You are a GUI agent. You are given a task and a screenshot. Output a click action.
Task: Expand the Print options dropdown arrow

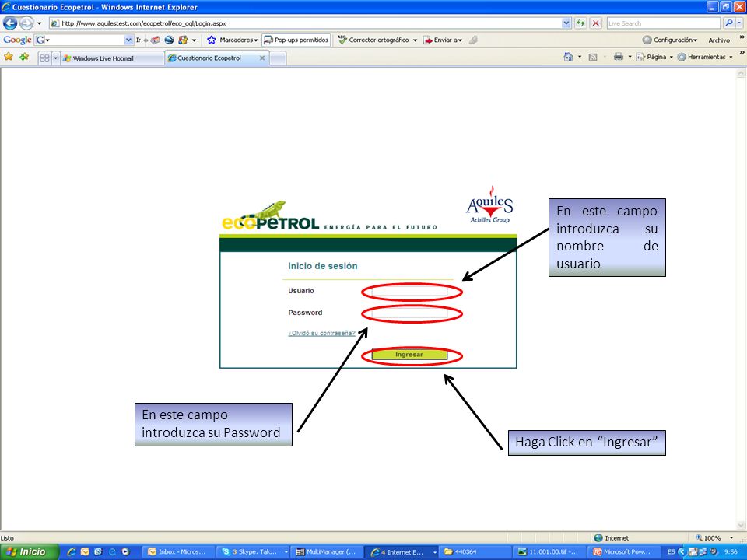tap(630, 57)
